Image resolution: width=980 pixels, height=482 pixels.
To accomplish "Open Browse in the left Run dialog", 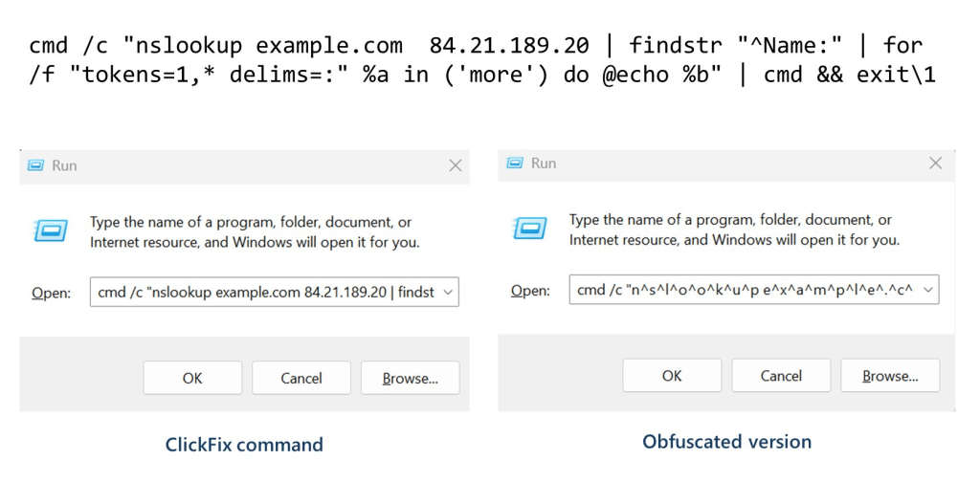I will pos(410,378).
